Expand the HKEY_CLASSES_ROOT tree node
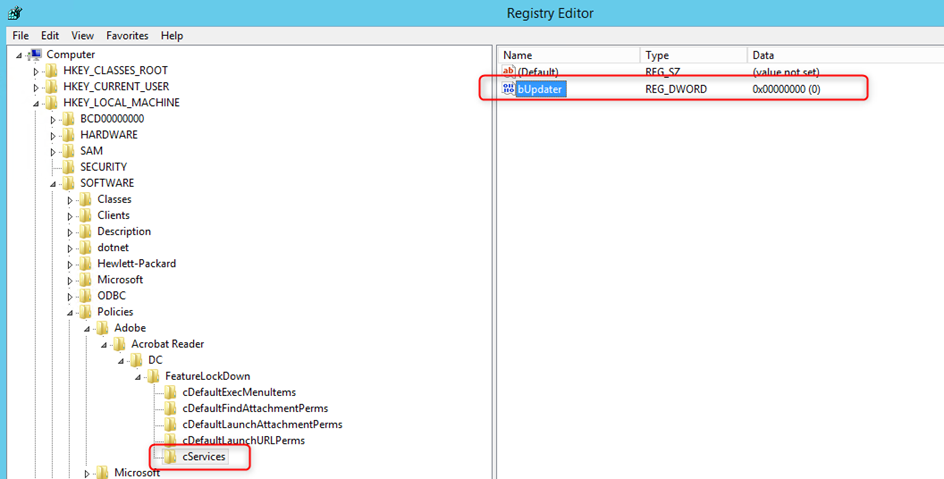 tap(37, 71)
